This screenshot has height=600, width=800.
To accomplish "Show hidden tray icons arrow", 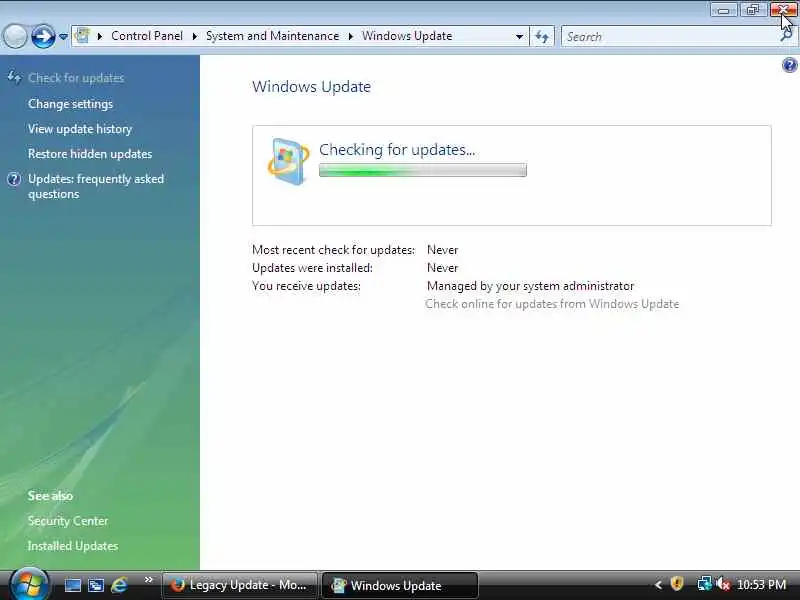I will [658, 585].
